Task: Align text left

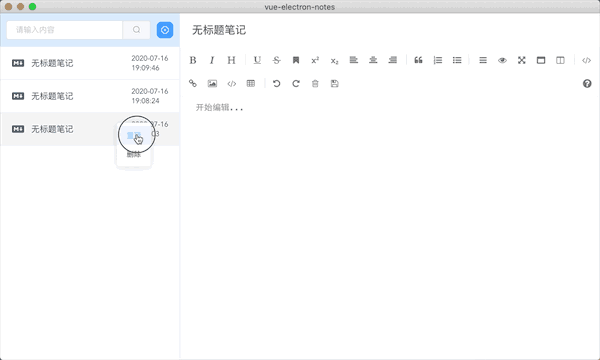Action: point(354,60)
